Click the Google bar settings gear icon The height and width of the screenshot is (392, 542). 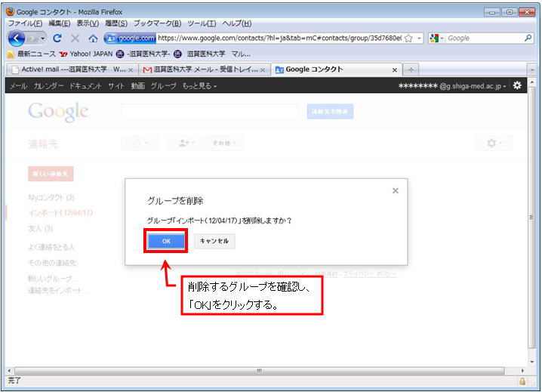(517, 85)
